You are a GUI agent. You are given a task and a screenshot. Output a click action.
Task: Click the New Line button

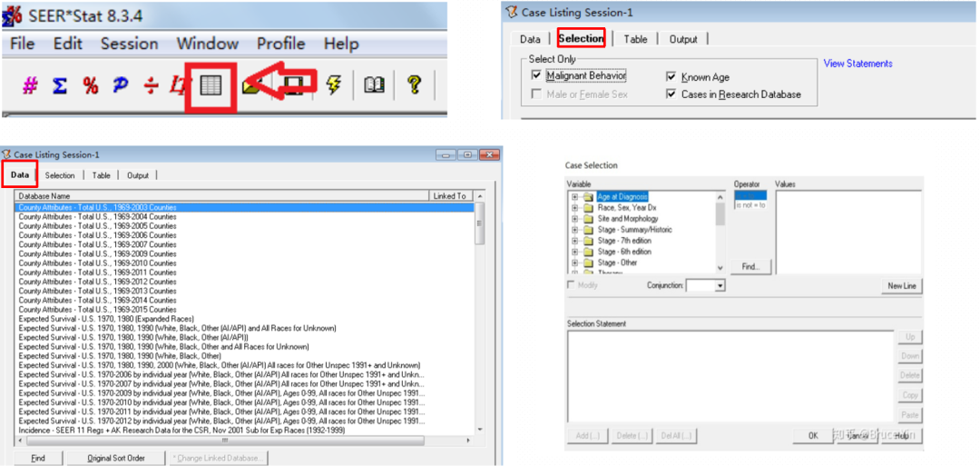pos(901,286)
